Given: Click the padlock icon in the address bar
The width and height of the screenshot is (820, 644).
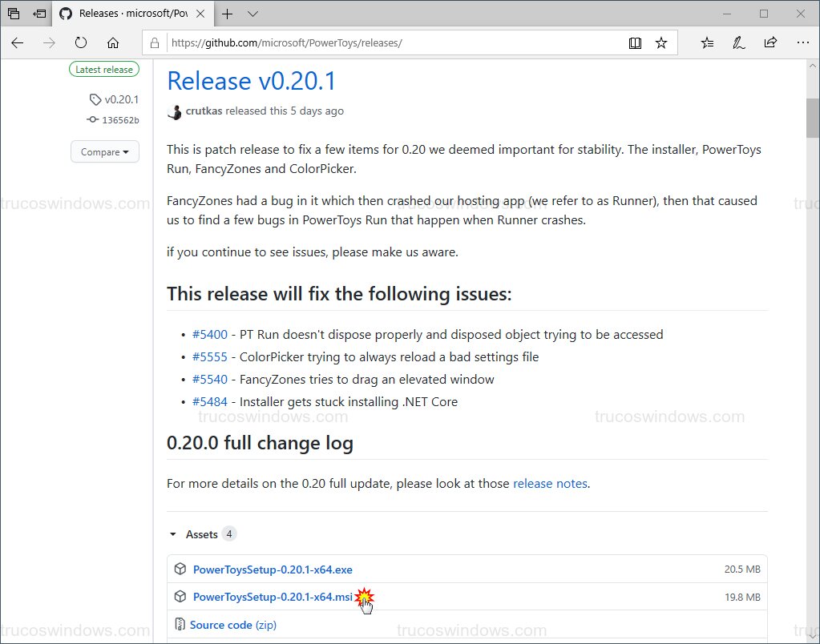Looking at the screenshot, I should point(153,42).
